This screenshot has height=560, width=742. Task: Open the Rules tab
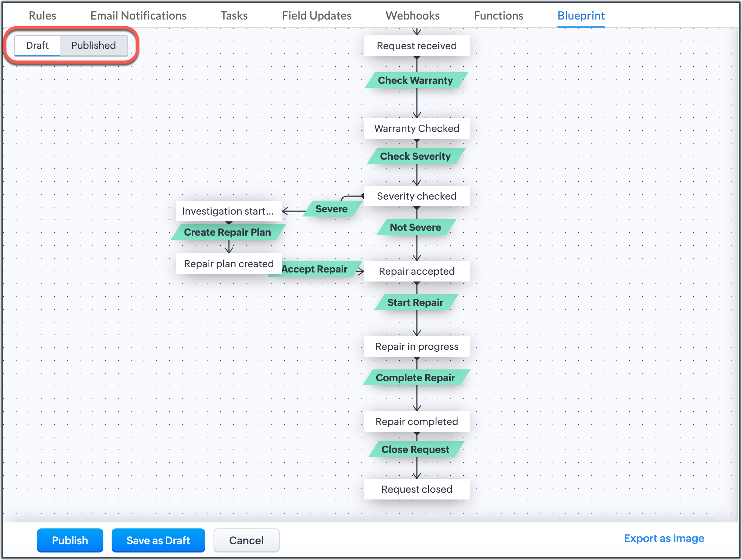(x=42, y=15)
